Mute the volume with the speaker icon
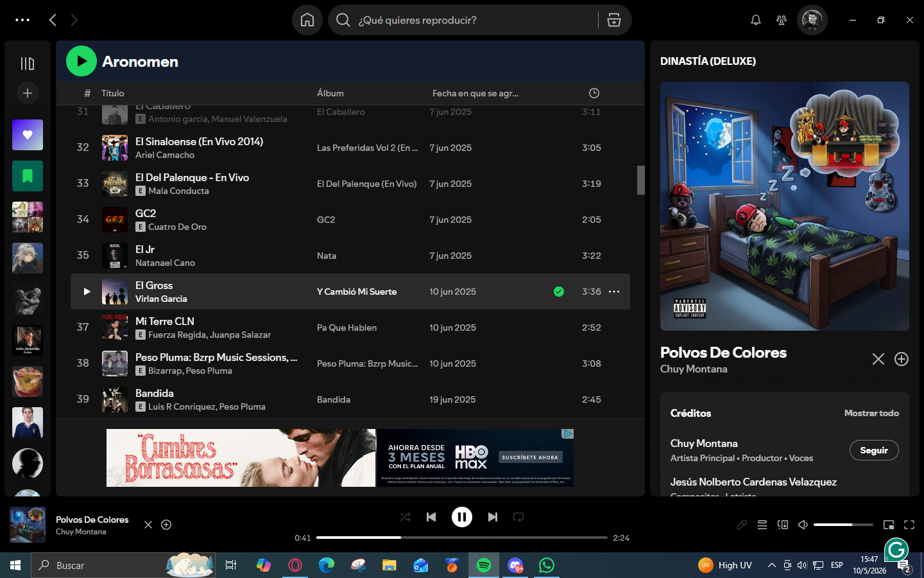The image size is (924, 578). [803, 525]
